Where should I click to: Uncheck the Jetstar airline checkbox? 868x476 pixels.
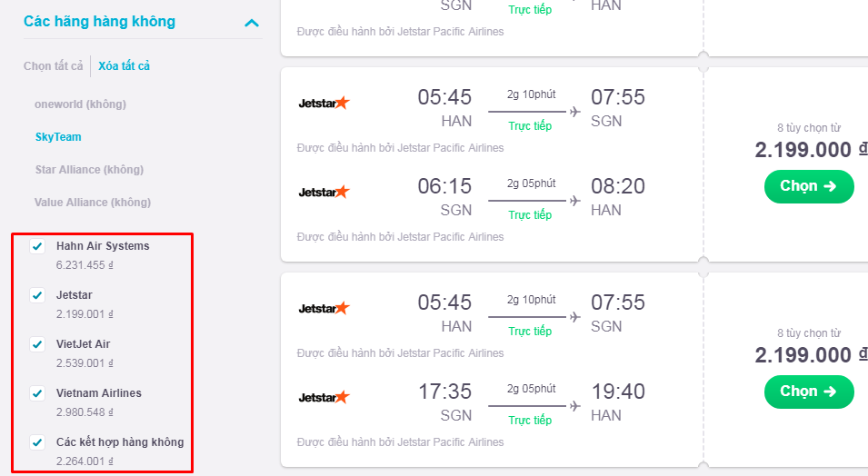pos(37,295)
